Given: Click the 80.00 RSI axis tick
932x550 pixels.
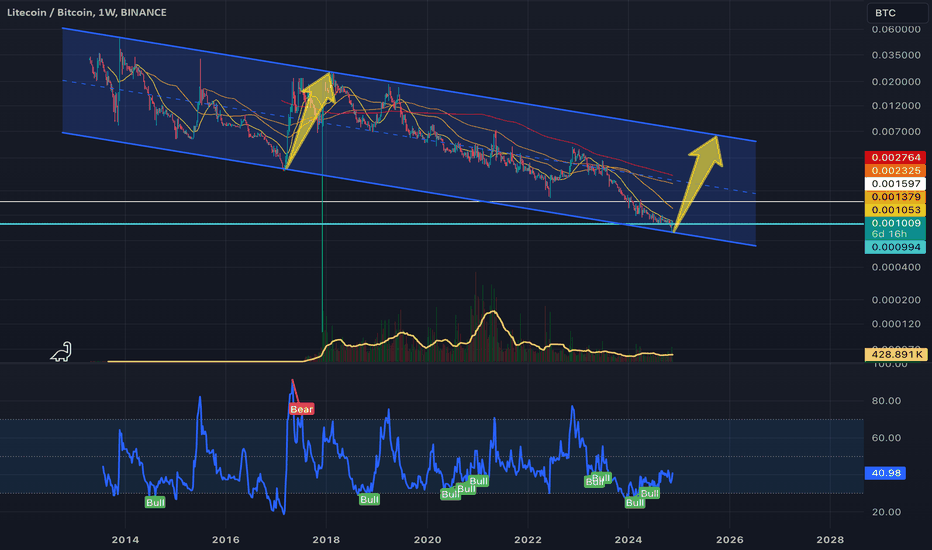Looking at the screenshot, I should (x=886, y=401).
